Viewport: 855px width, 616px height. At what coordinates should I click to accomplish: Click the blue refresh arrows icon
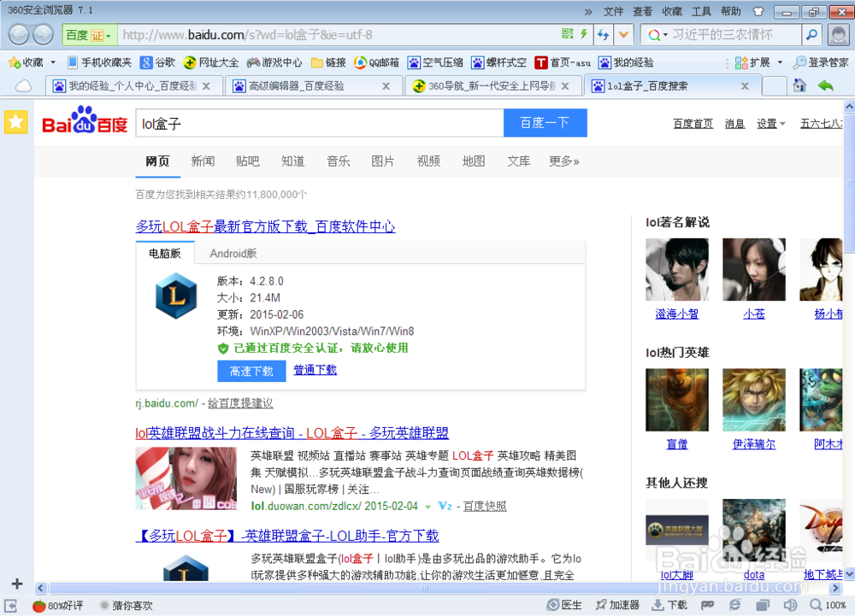pos(603,35)
